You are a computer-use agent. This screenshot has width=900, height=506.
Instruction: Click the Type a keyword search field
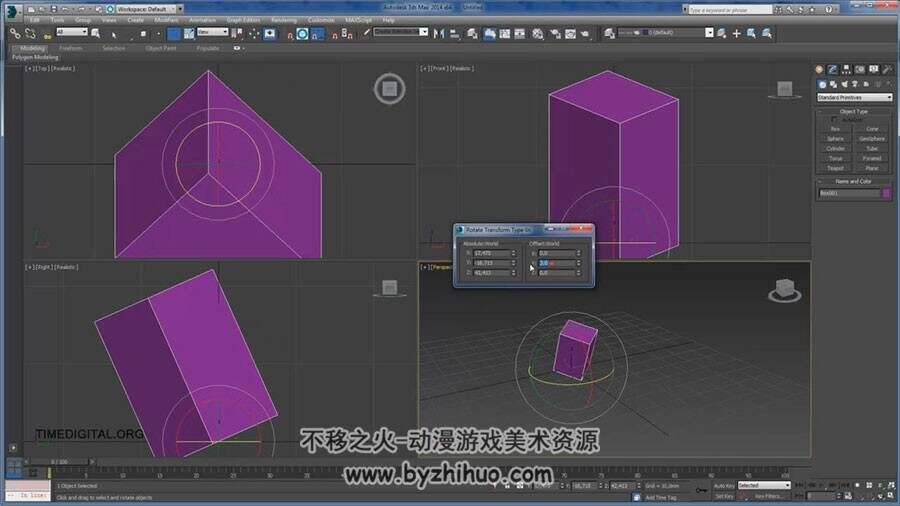point(730,10)
